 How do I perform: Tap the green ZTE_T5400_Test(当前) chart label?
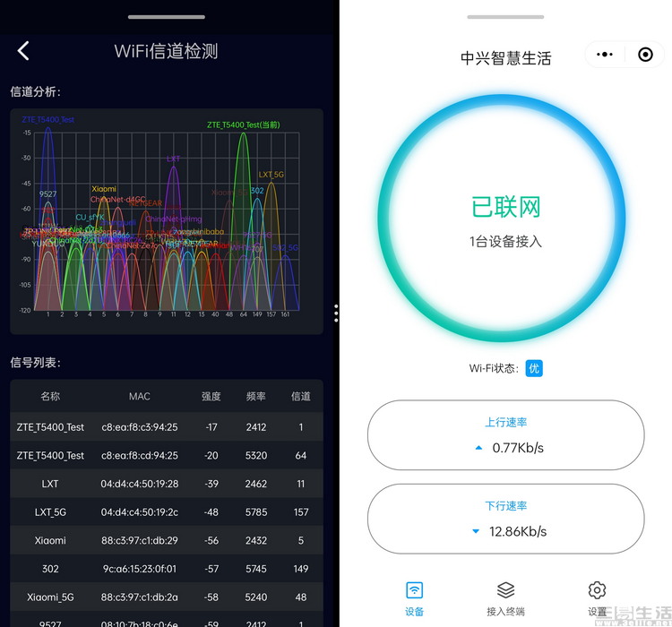243,125
